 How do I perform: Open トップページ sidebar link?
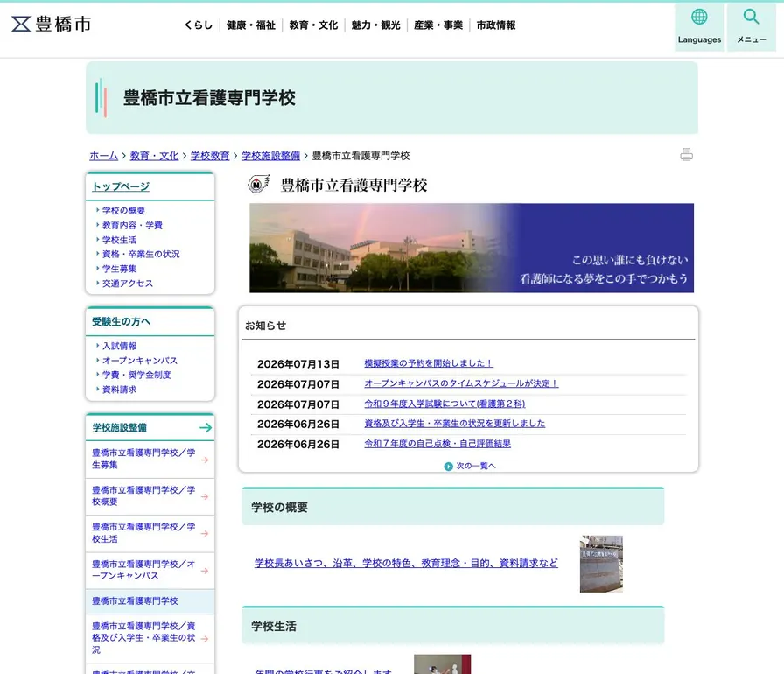pos(121,186)
